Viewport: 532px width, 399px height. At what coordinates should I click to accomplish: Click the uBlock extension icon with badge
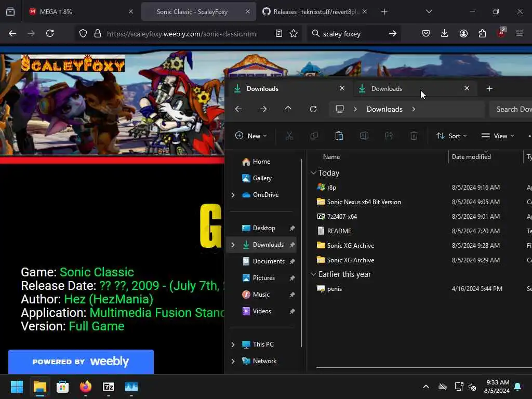pos(501,33)
